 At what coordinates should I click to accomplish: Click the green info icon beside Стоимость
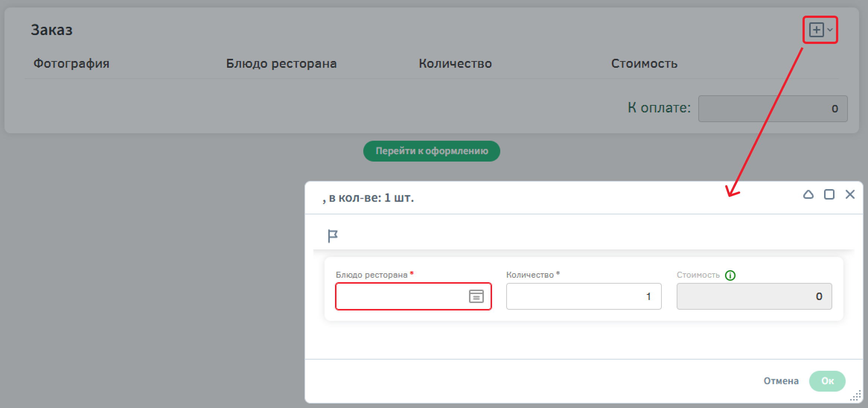point(730,275)
